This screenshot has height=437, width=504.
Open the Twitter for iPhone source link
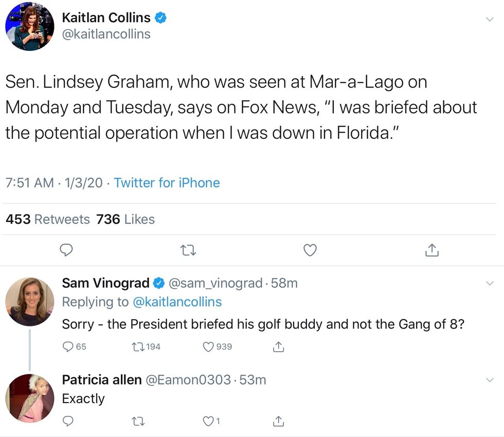pos(167,183)
